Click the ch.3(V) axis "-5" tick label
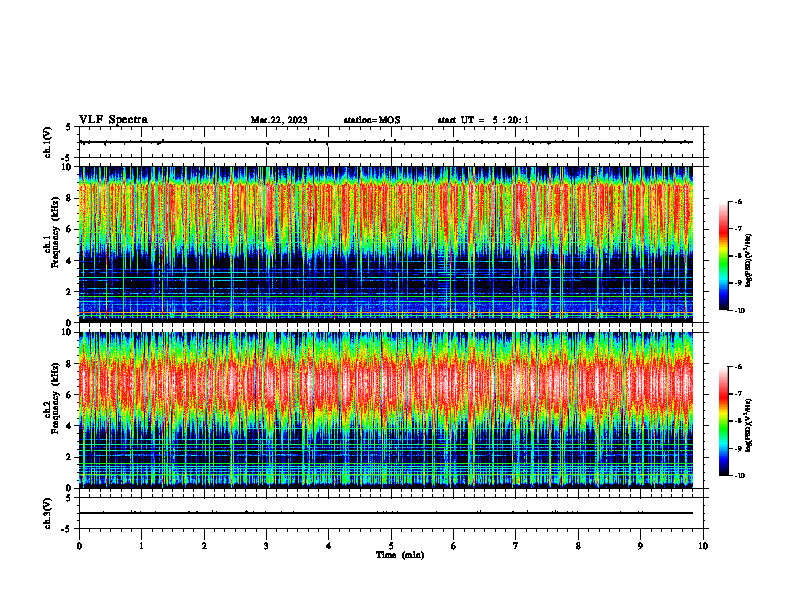 [x=66, y=529]
